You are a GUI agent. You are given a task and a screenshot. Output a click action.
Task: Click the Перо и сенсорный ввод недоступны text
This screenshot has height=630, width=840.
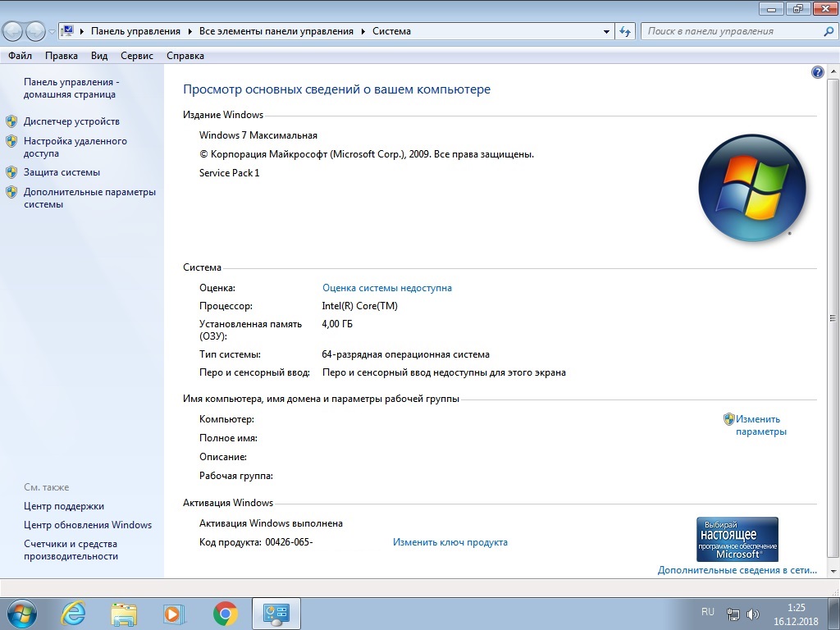[x=444, y=372]
